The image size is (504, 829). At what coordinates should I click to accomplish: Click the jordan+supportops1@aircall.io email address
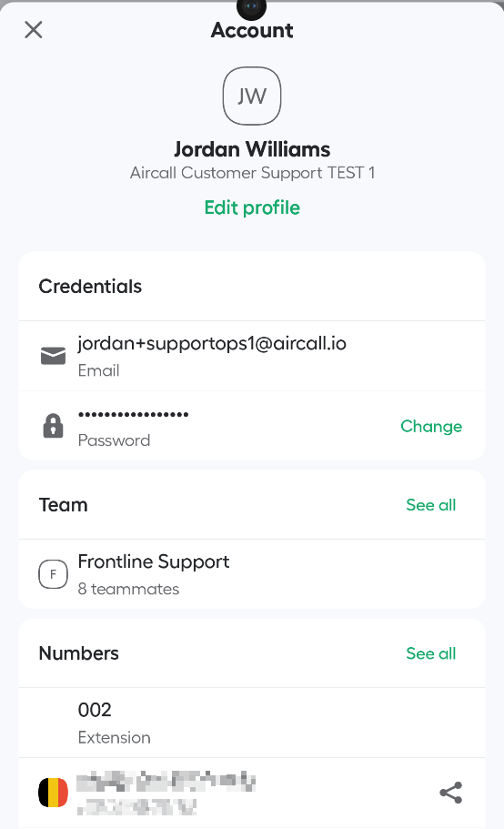tap(212, 343)
